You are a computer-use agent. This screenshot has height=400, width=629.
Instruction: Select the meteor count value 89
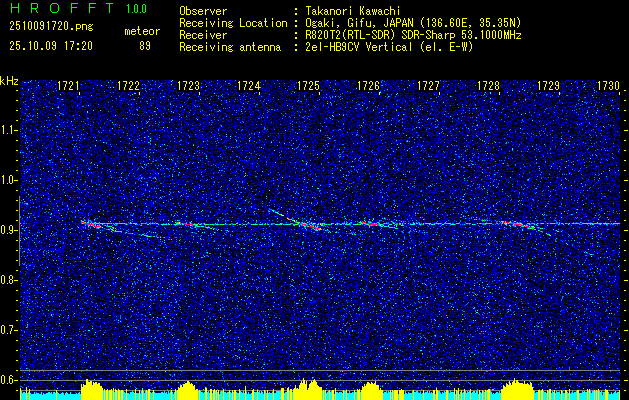[145, 45]
